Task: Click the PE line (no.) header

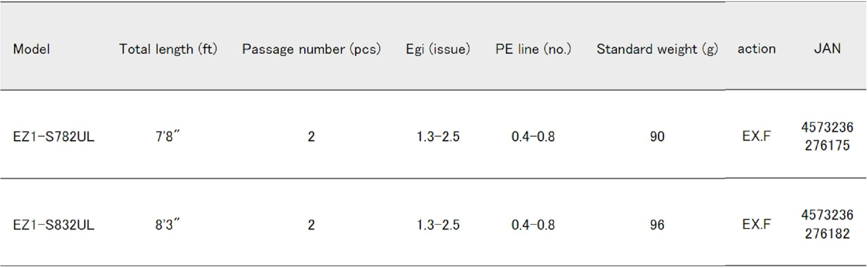Action: (x=533, y=49)
